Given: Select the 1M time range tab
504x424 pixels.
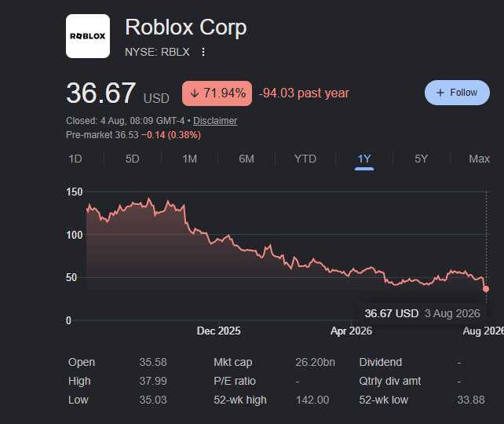Looking at the screenshot, I should [x=190, y=159].
